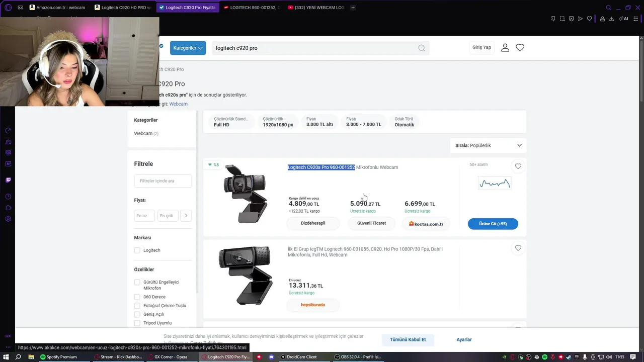The height and width of the screenshot is (362, 644).
Task: Select Otomatik focus type filter chip
Action: point(404,122)
